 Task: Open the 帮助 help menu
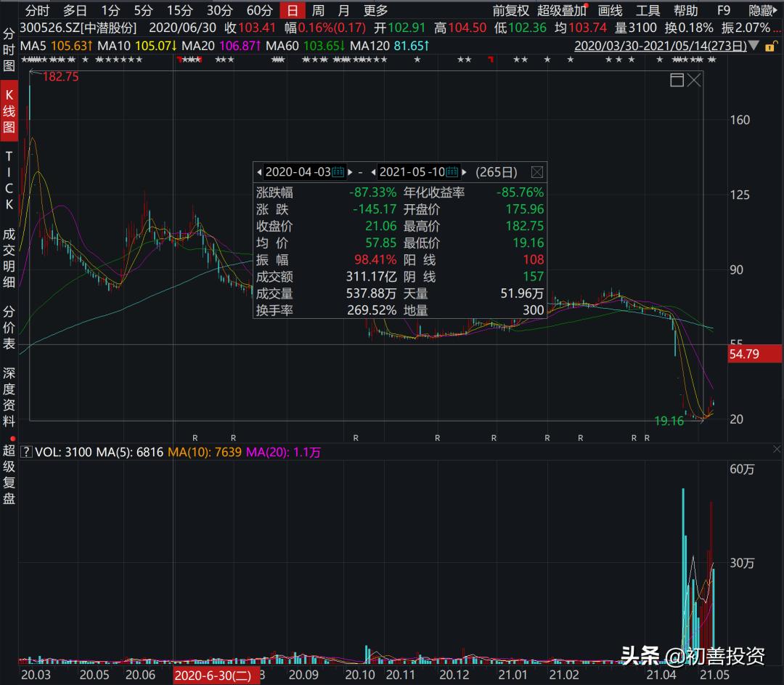click(x=685, y=10)
